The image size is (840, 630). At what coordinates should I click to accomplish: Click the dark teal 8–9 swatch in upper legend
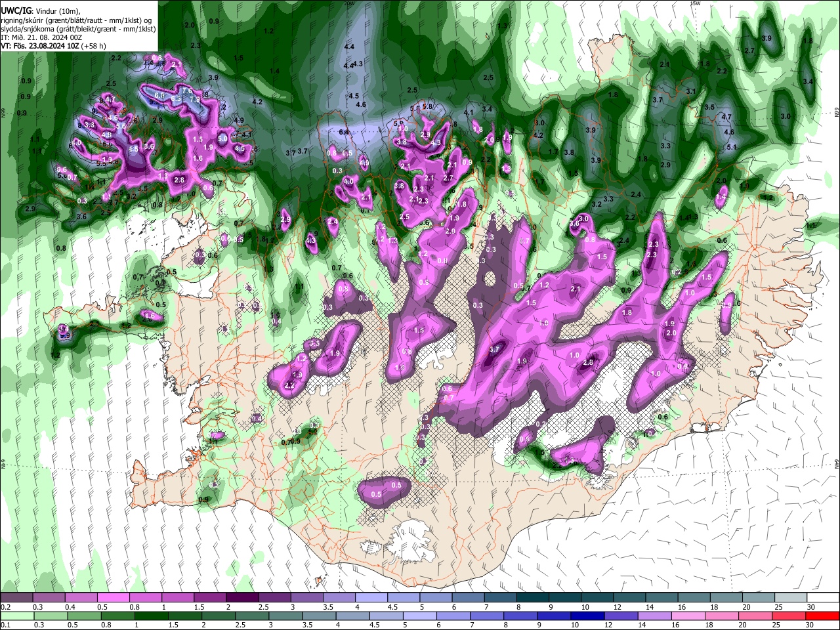click(532, 598)
